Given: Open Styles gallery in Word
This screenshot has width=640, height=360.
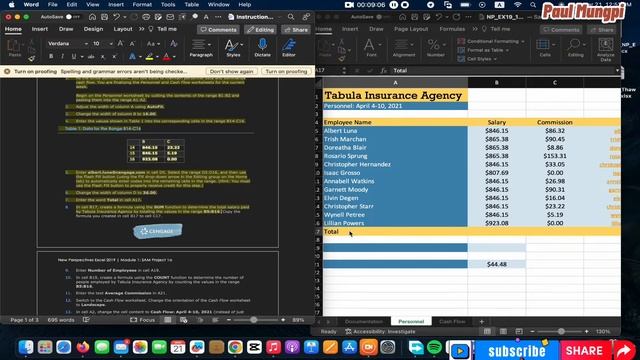Looking at the screenshot, I should (x=233, y=48).
